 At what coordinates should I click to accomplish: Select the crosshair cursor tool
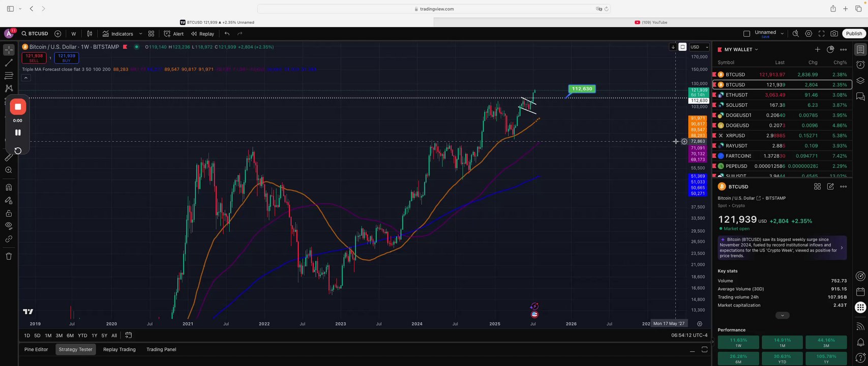(x=9, y=50)
